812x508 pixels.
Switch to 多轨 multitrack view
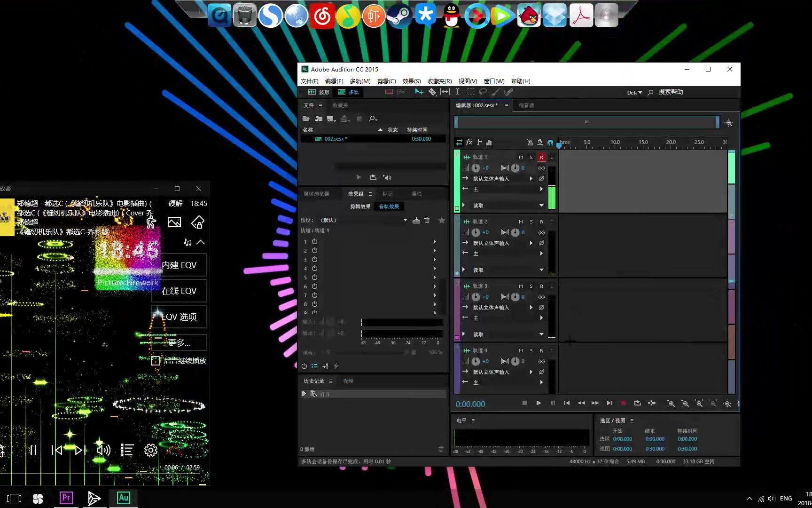coord(348,92)
